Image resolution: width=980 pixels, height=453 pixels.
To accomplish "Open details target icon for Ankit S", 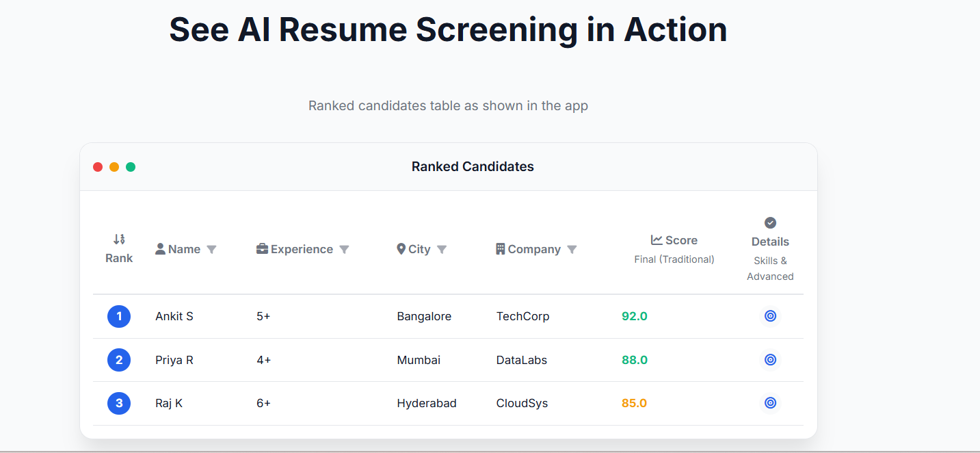I will pyautogui.click(x=770, y=316).
